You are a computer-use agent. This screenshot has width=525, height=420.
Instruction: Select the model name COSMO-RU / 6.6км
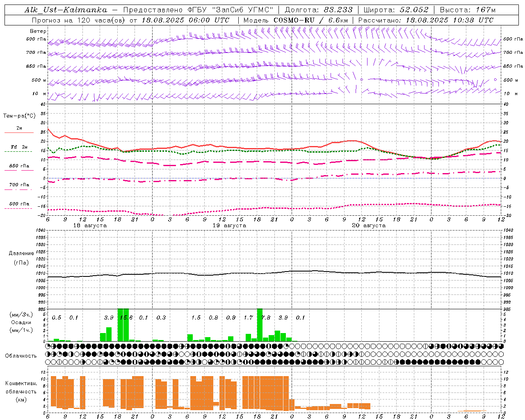tap(311, 20)
